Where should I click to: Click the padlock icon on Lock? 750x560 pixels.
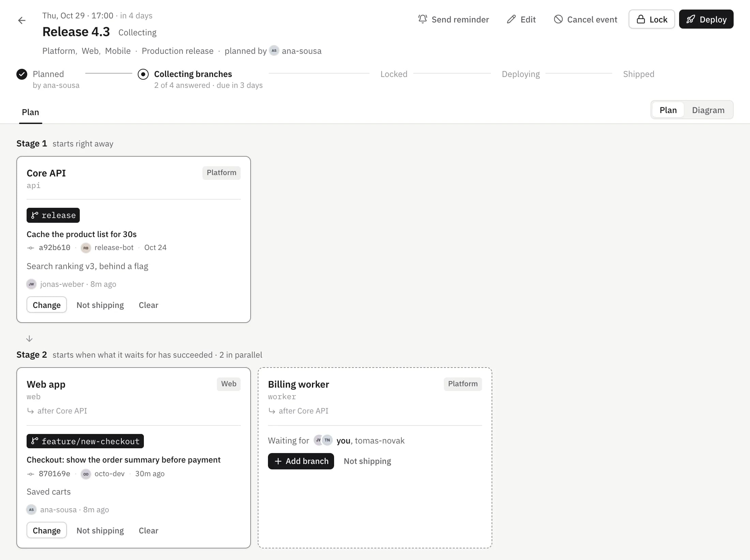(x=641, y=19)
